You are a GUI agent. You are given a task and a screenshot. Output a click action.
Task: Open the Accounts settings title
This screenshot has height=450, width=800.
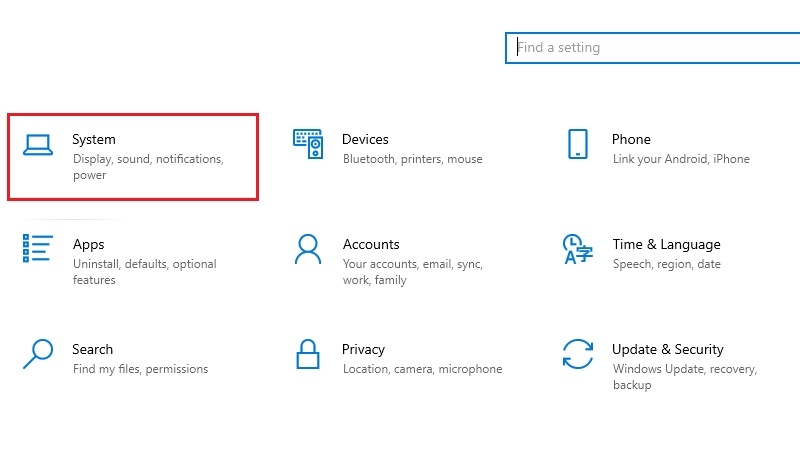(371, 244)
